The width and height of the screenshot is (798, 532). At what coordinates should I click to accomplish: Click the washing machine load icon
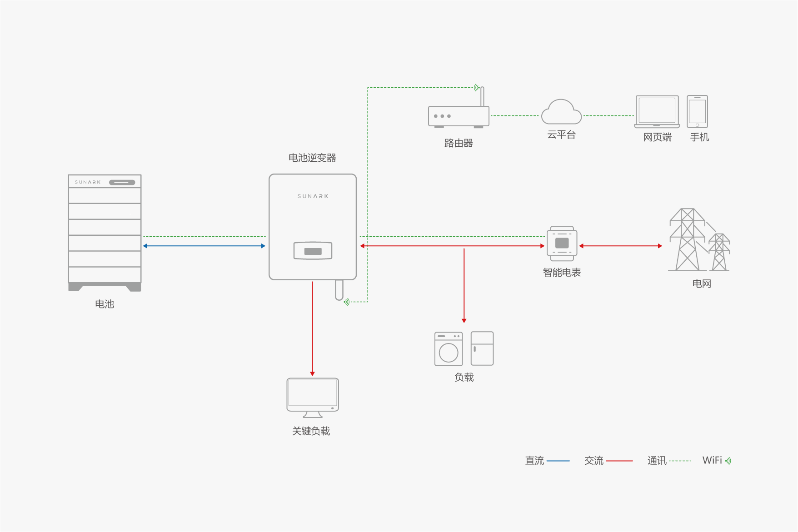[x=449, y=349]
